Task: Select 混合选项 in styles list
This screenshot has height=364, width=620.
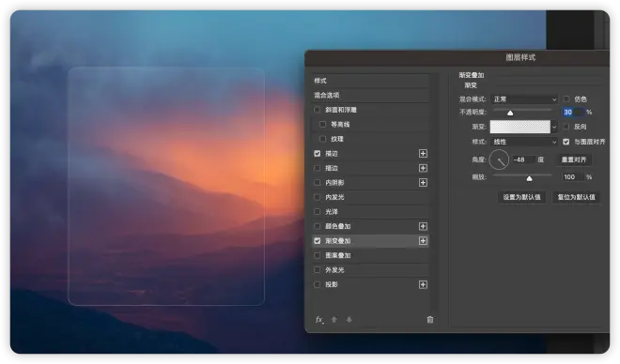Action: click(x=370, y=95)
